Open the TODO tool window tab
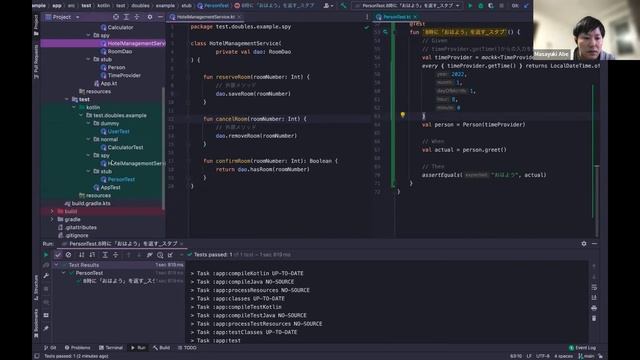This screenshot has width=640, height=360. coord(187,348)
